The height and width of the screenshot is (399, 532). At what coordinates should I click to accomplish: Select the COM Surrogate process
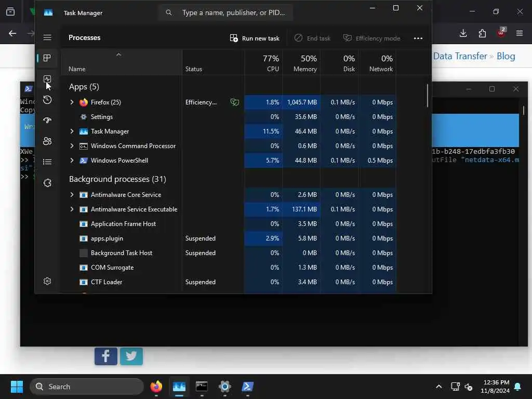point(229,268)
